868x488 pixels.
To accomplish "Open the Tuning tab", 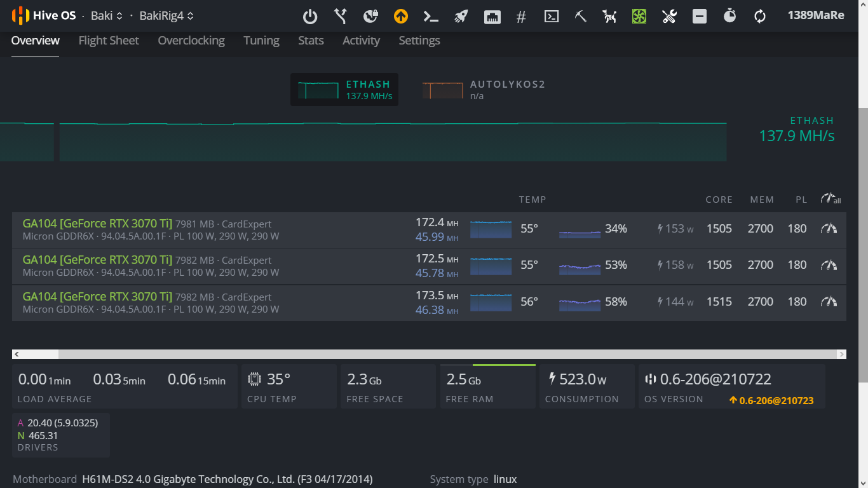I will tap(261, 41).
